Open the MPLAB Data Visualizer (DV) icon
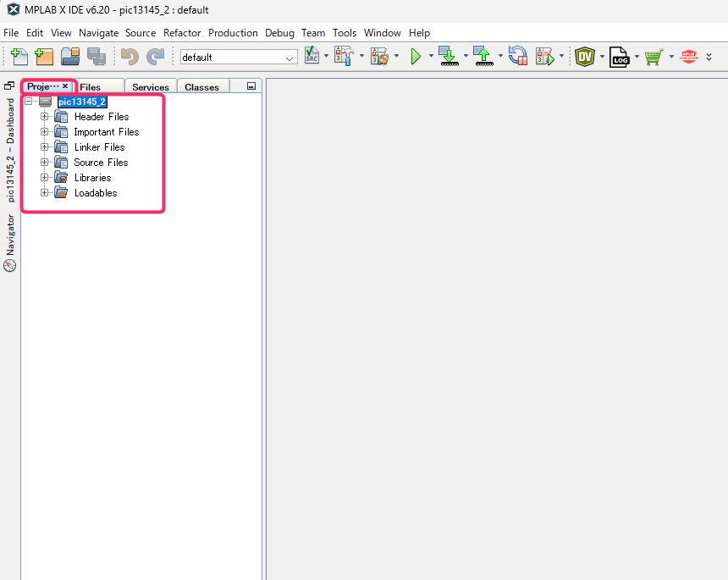Screen dimensions: 728x580 click(x=585, y=57)
